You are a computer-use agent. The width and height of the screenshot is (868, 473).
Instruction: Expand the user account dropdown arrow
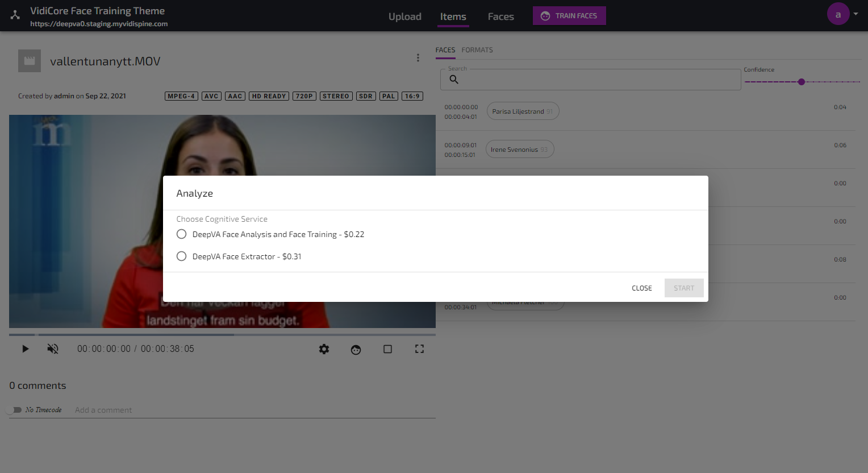click(856, 14)
